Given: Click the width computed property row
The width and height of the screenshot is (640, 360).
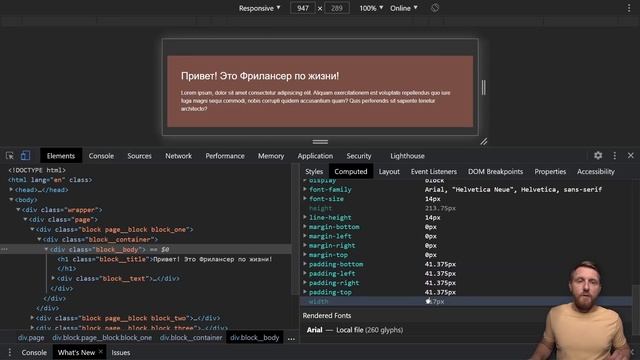Looking at the screenshot, I should [466, 302].
